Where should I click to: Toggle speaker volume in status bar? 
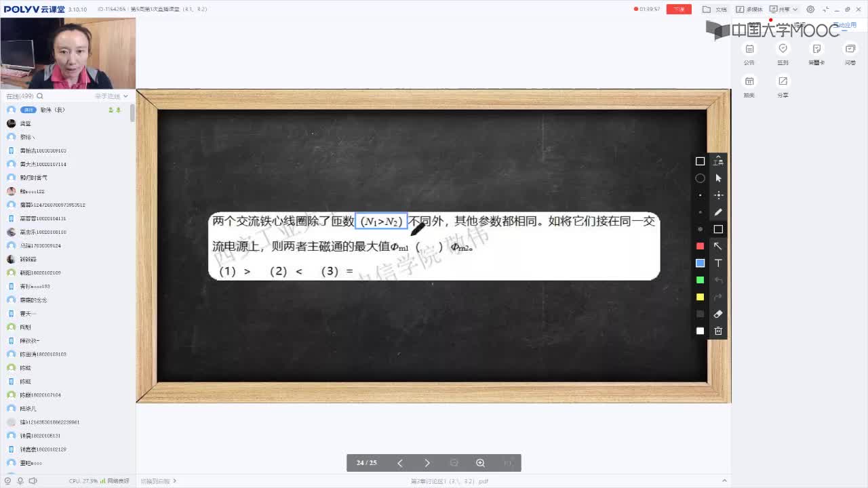point(33,481)
